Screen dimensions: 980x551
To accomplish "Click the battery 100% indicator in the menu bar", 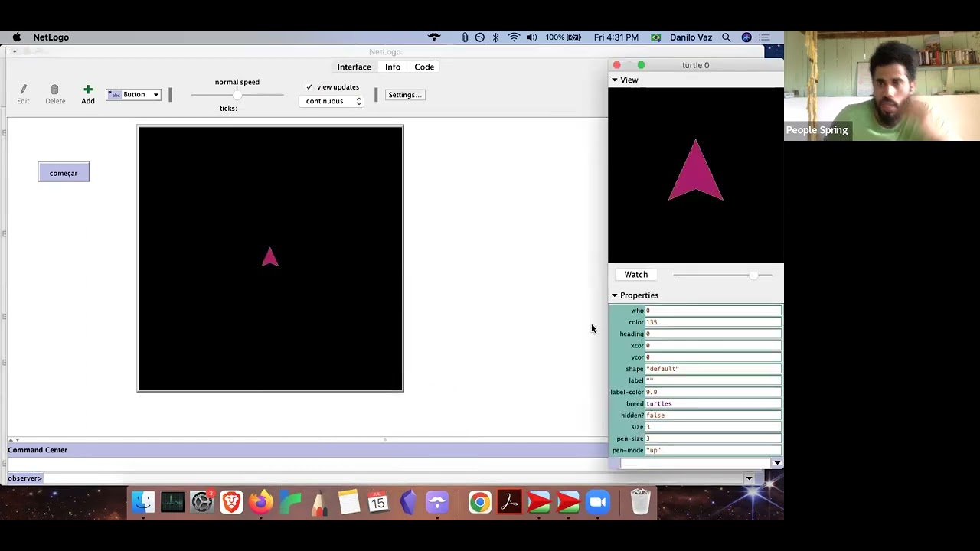I will point(563,37).
